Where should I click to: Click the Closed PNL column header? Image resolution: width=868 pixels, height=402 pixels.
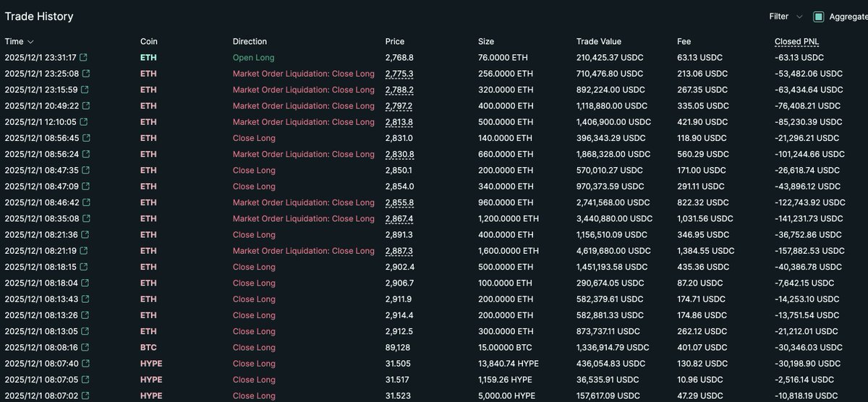coord(796,42)
